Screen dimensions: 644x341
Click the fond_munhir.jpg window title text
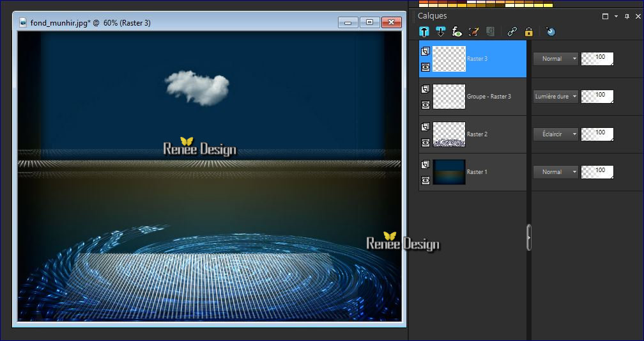coord(90,23)
